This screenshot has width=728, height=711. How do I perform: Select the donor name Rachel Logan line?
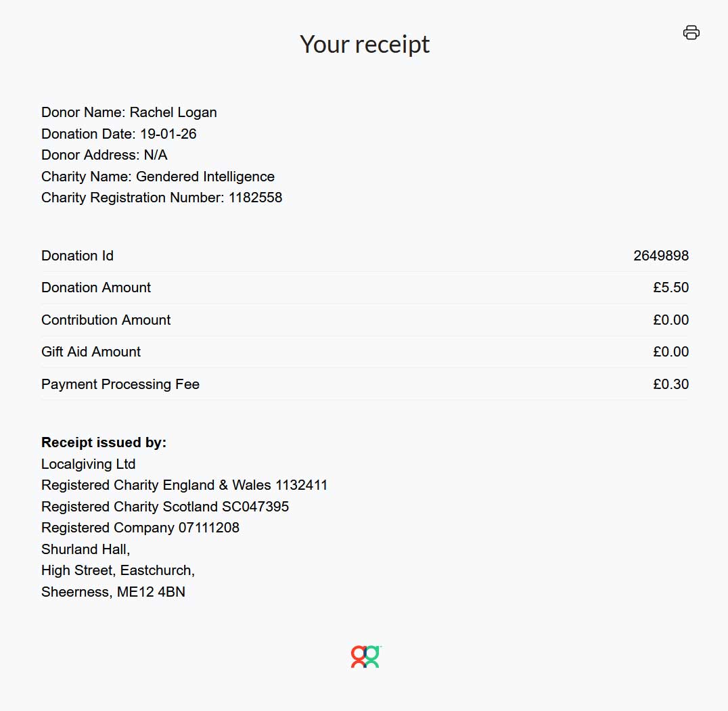point(129,112)
